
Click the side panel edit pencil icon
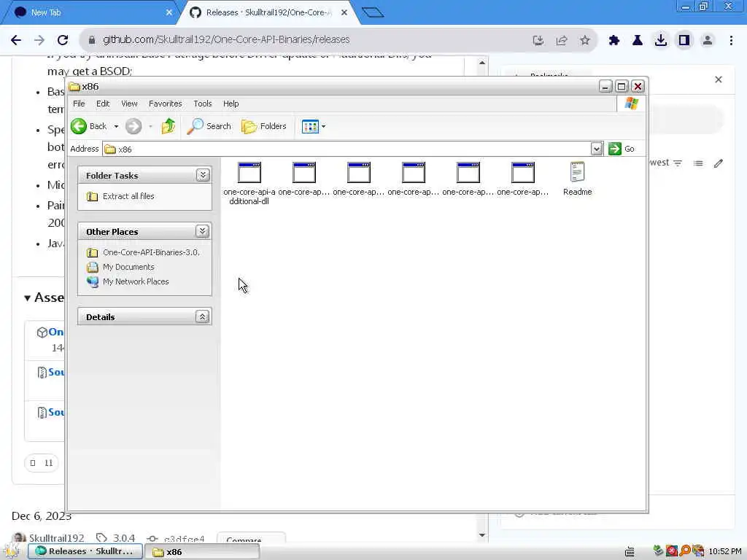point(719,163)
